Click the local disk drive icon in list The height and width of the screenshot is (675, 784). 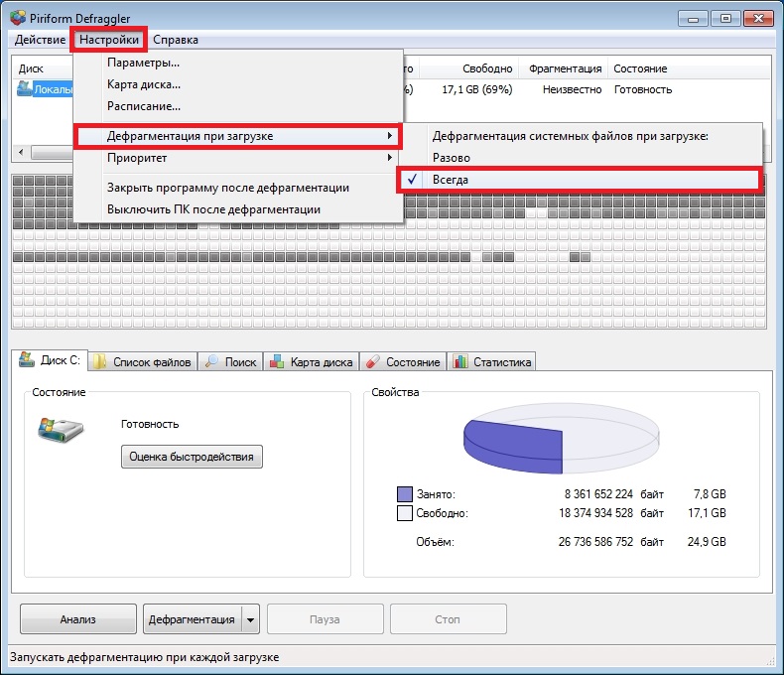pos(26,89)
